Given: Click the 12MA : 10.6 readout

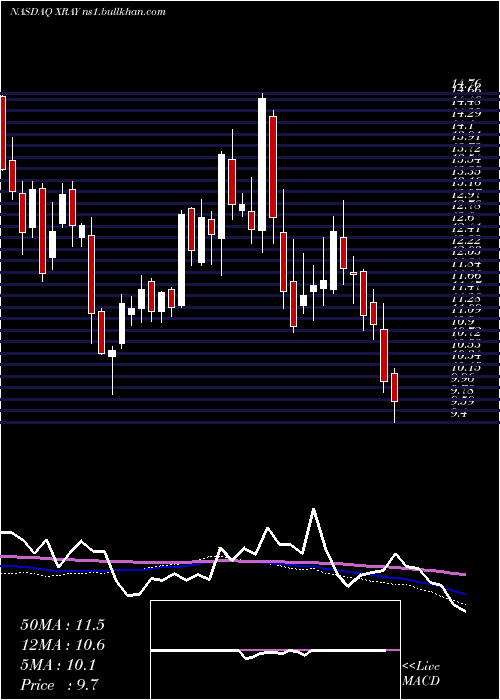Looking at the screenshot, I should point(62,645).
